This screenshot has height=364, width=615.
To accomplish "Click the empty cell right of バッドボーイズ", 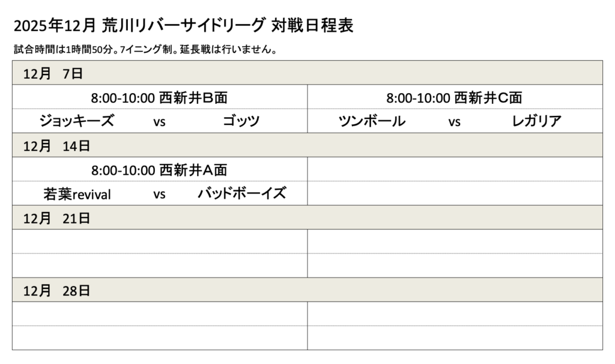I will (455, 193).
